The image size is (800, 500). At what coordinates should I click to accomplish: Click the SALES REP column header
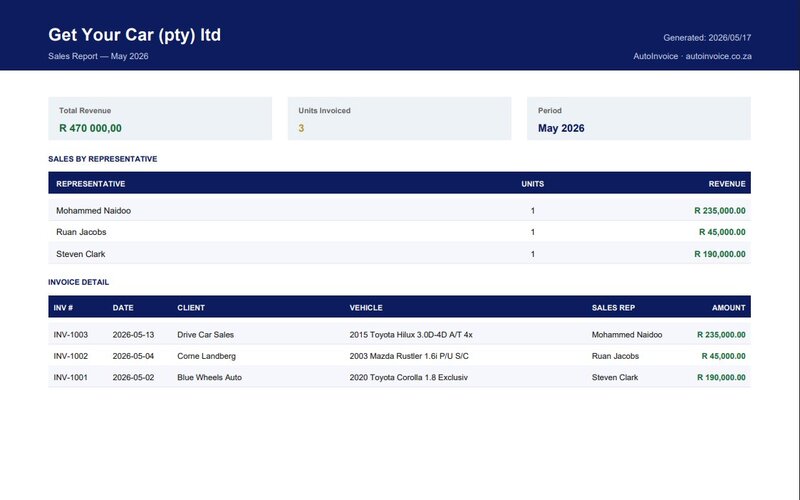[613, 308]
